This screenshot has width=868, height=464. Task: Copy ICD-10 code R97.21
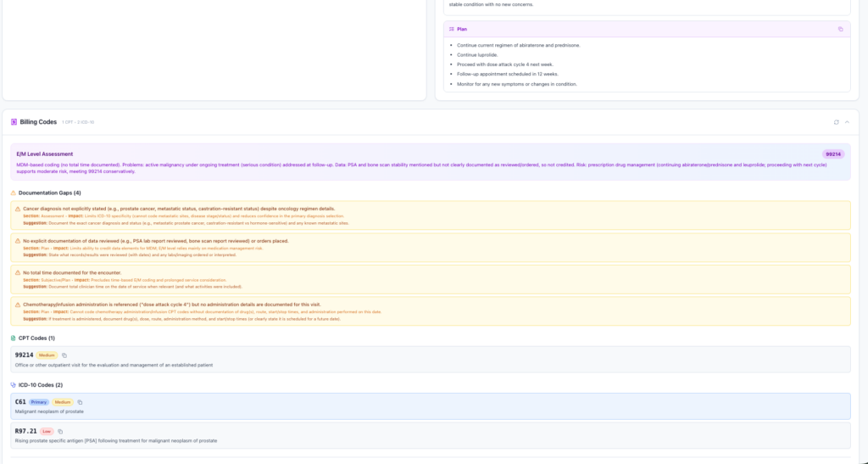coord(60,432)
